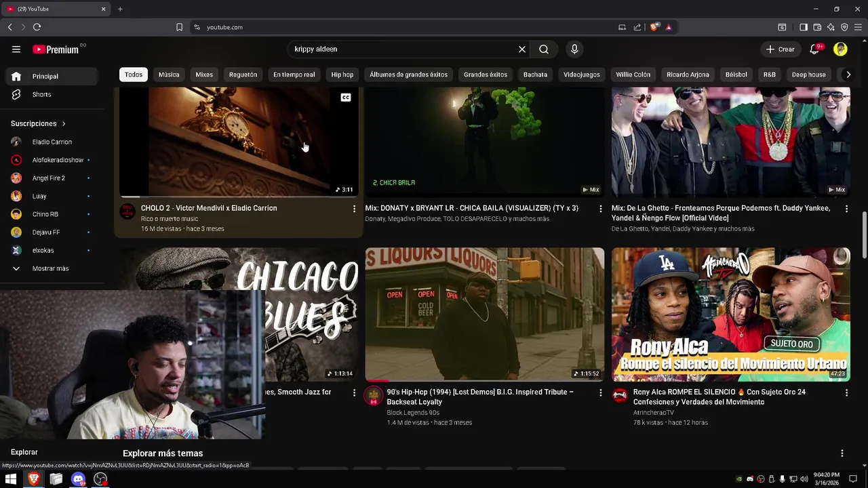The image size is (868, 488).
Task: Play the 90's Hip-Hop liquor store thumbnail
Action: pyautogui.click(x=485, y=314)
